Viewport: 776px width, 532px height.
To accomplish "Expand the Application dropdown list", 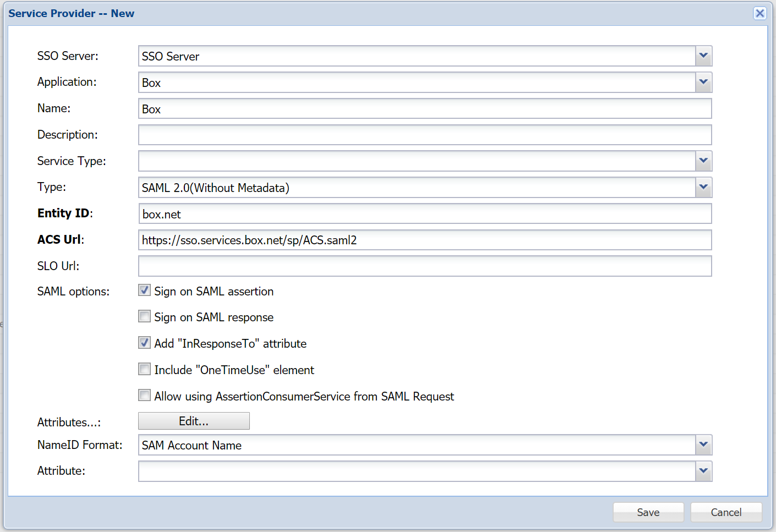I will (x=703, y=83).
